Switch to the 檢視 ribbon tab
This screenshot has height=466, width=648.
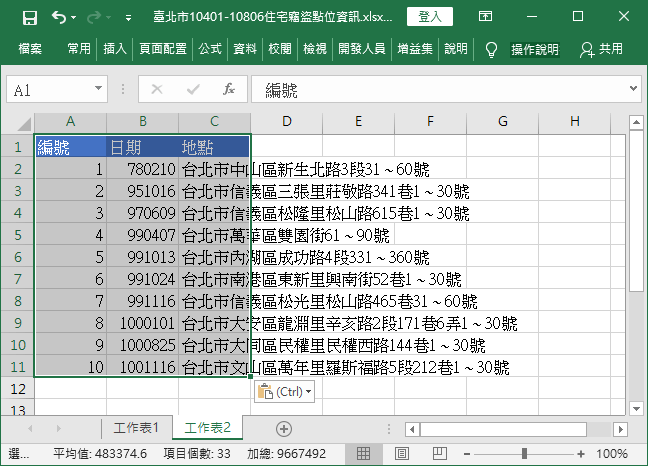[315, 49]
